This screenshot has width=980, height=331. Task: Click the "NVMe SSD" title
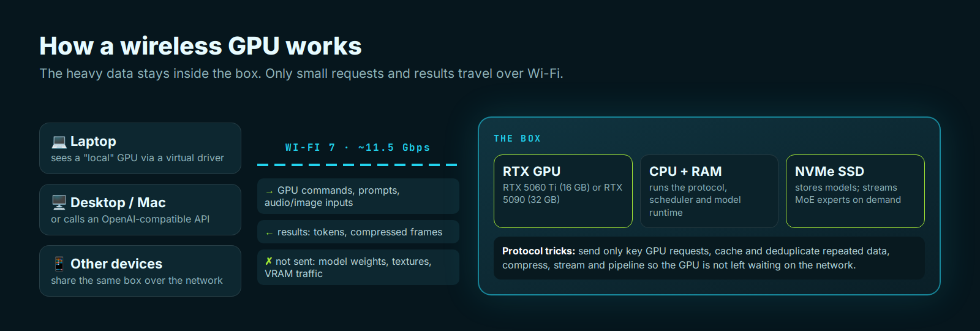tap(829, 172)
